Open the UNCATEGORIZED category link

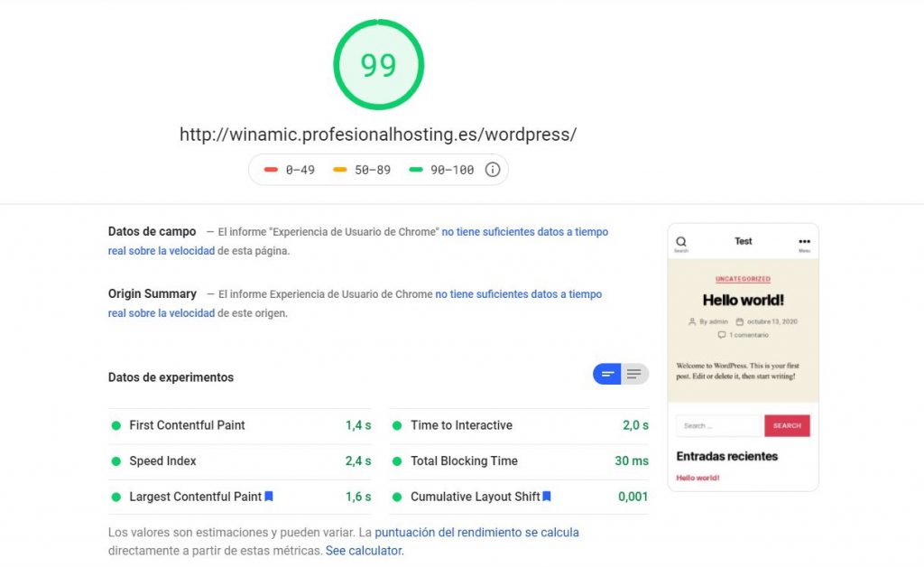point(743,279)
